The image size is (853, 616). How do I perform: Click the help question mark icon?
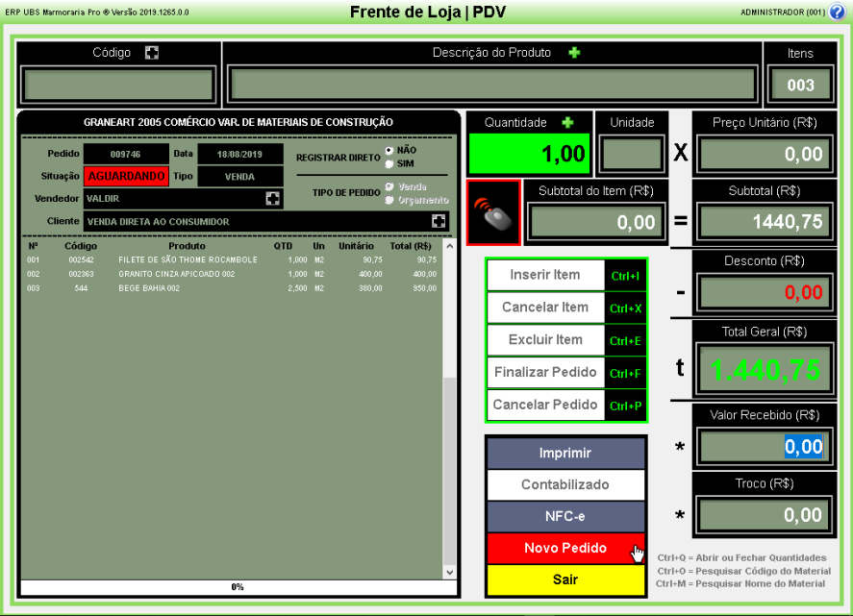pos(836,12)
